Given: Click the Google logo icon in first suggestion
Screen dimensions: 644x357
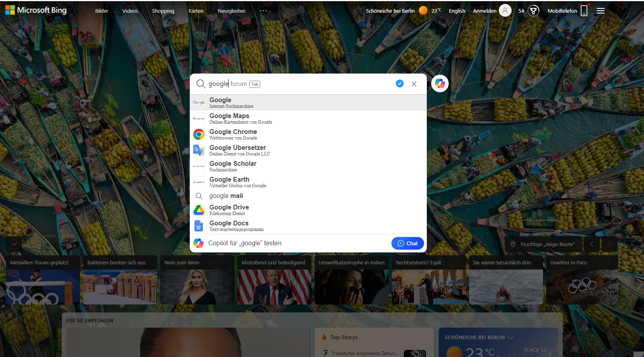Looking at the screenshot, I should pos(199,103).
